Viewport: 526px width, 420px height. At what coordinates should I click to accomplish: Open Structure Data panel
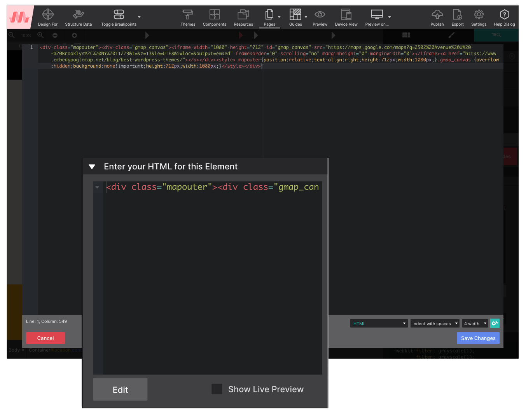79,17
